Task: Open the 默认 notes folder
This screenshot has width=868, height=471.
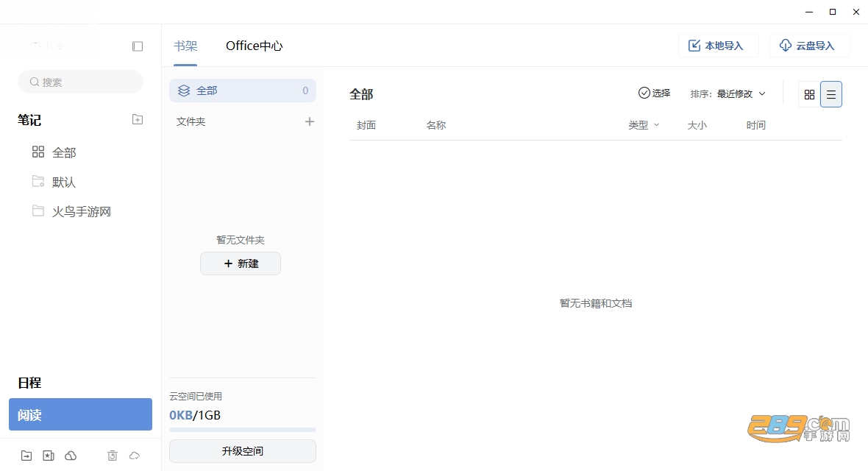Action: click(x=54, y=182)
